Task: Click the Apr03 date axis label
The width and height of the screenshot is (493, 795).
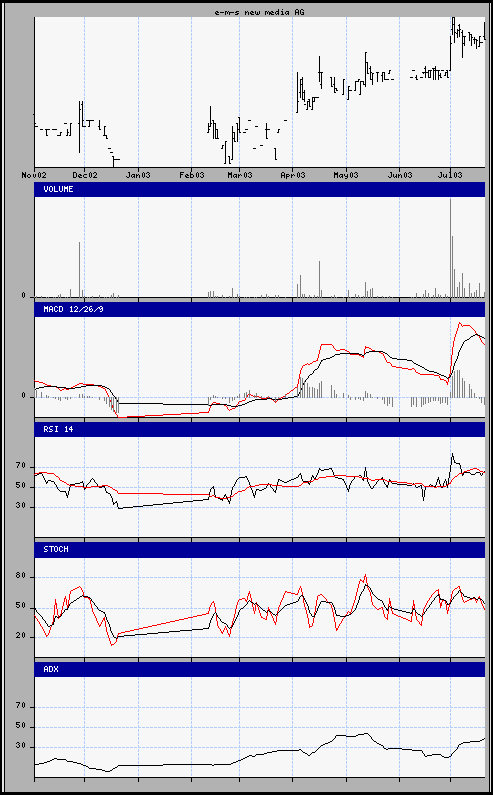Action: pos(293,175)
